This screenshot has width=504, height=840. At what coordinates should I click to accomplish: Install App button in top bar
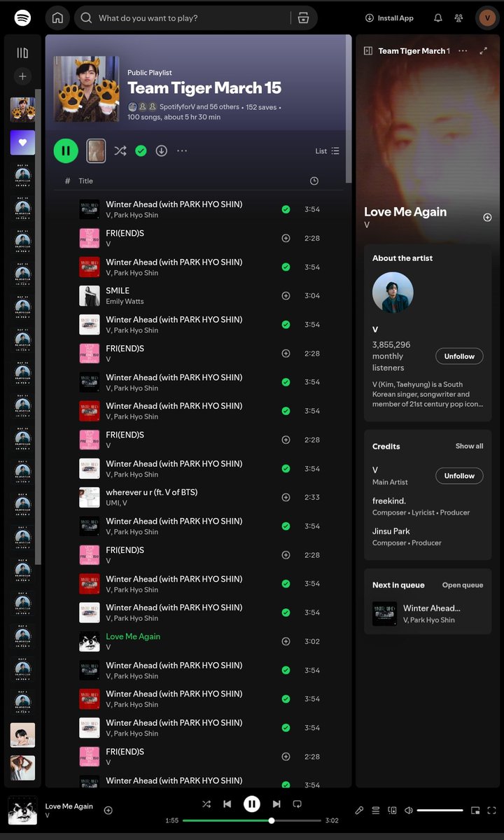pos(389,18)
